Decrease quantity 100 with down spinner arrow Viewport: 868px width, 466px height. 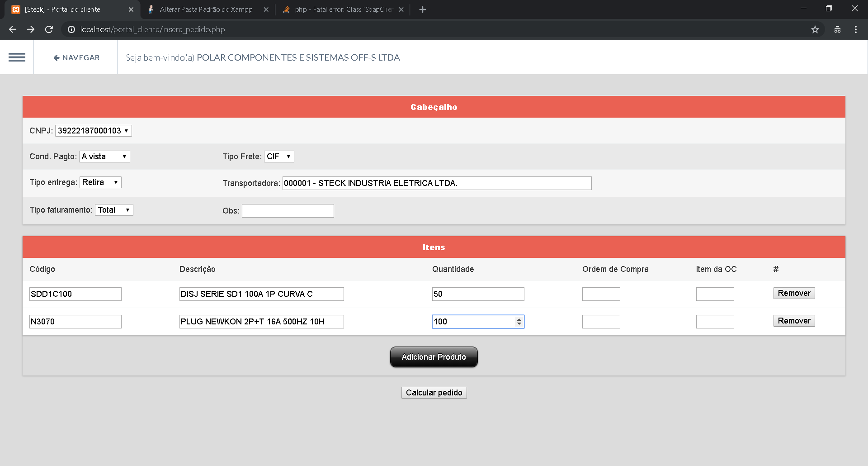tap(519, 324)
